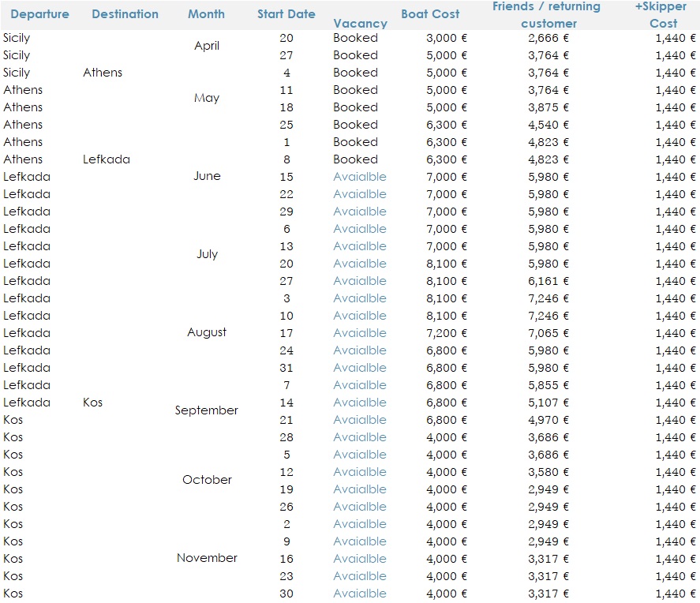Select the 8,100 € boat cost beside 6,161 €
The height and width of the screenshot is (603, 700).
point(447,281)
